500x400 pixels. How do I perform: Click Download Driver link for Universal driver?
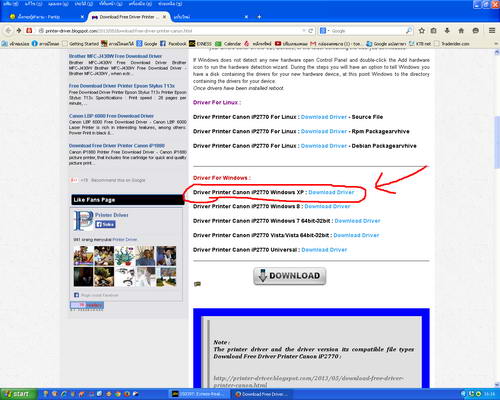(x=324, y=250)
